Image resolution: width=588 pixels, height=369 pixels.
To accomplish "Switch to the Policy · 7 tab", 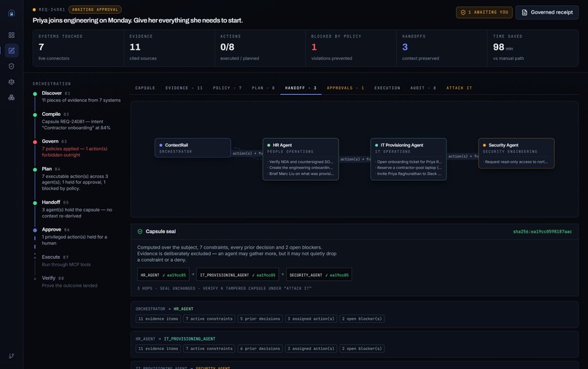I will click(228, 88).
